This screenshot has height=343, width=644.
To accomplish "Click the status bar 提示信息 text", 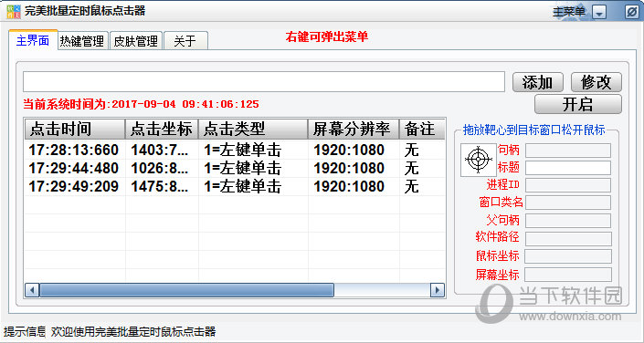I will (25, 331).
